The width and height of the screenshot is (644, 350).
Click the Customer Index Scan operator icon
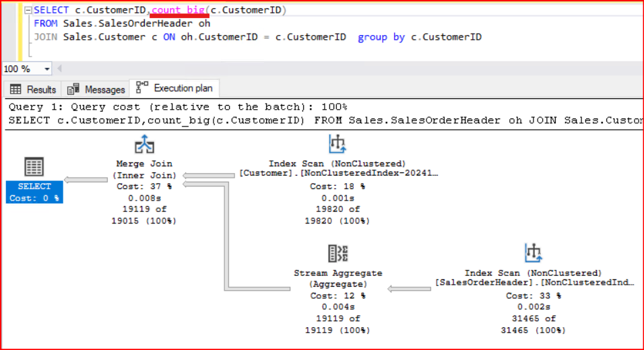pos(337,145)
